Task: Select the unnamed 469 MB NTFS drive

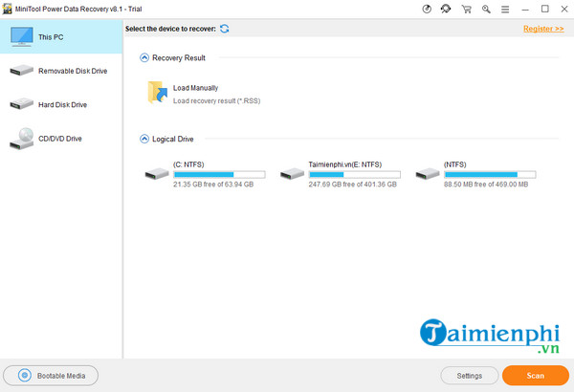Action: coord(428,174)
